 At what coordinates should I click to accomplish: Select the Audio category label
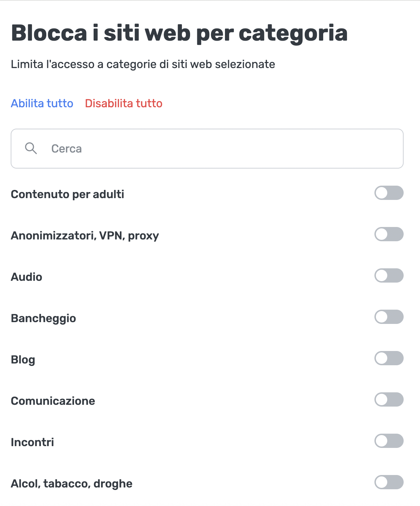[27, 277]
